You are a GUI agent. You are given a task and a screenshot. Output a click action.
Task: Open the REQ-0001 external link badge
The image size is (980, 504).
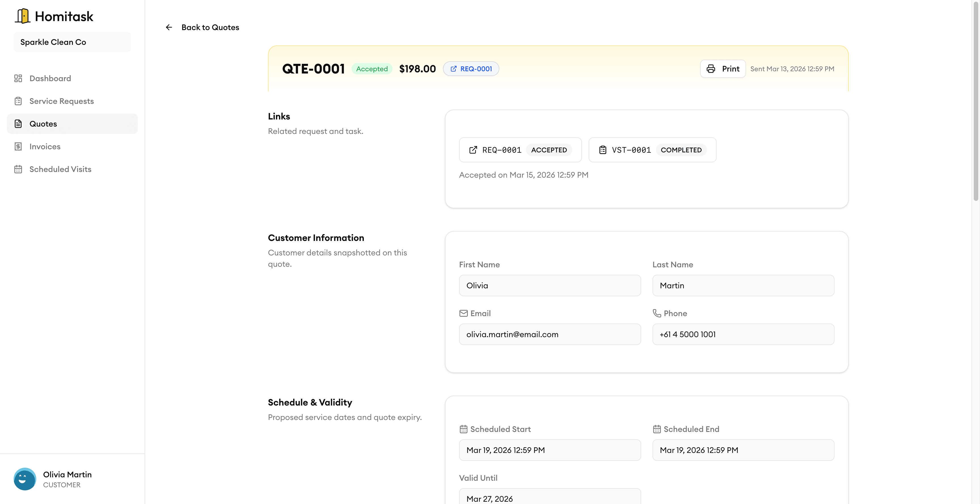(471, 68)
